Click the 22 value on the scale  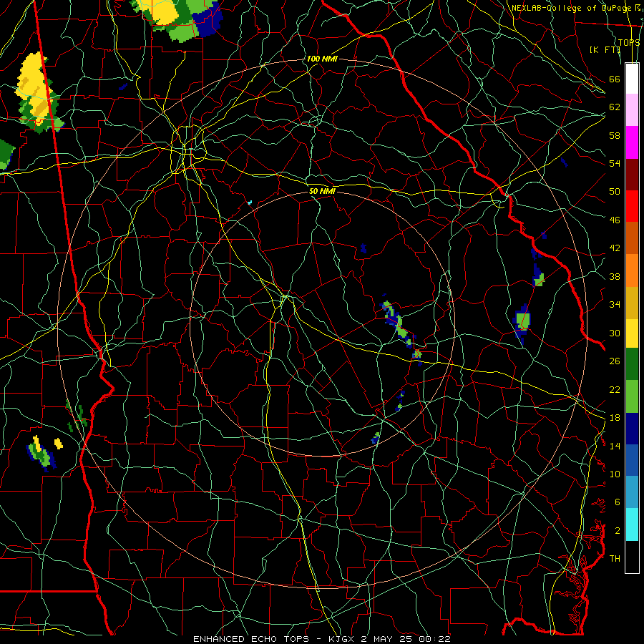tap(615, 389)
